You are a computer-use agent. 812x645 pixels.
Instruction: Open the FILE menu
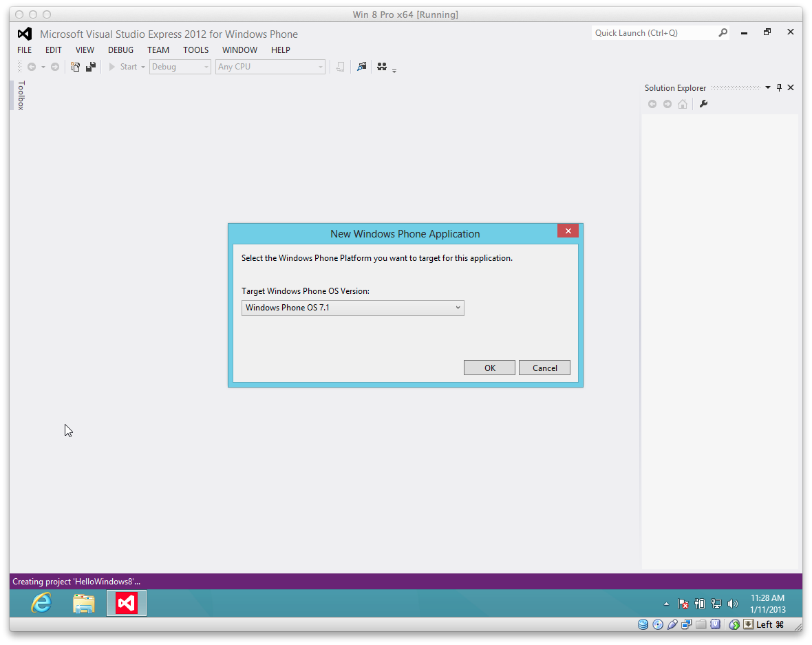(x=24, y=50)
